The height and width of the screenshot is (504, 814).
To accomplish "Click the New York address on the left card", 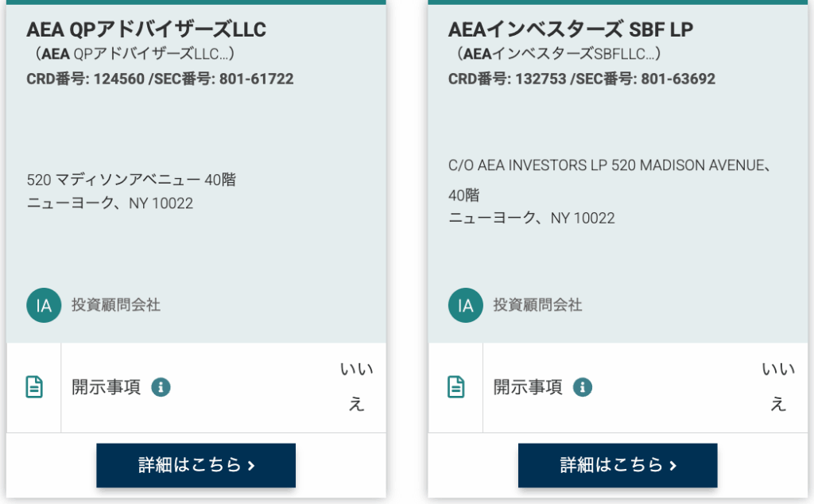I will 112,203.
